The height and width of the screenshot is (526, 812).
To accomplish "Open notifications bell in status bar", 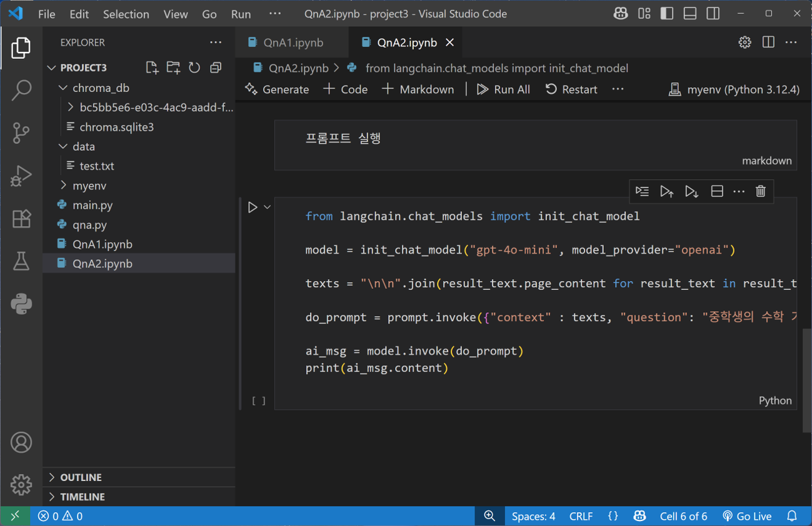I will (792, 516).
